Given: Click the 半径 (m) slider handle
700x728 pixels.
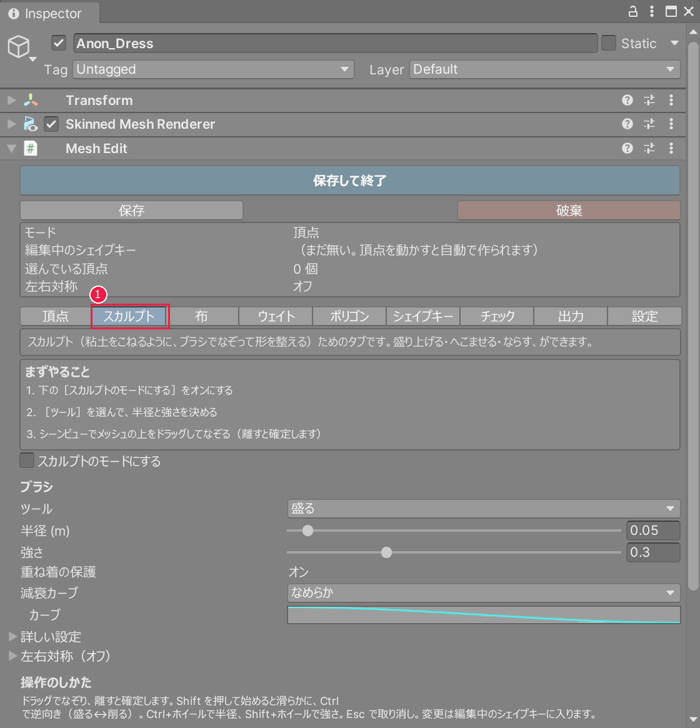Looking at the screenshot, I should pos(307,530).
